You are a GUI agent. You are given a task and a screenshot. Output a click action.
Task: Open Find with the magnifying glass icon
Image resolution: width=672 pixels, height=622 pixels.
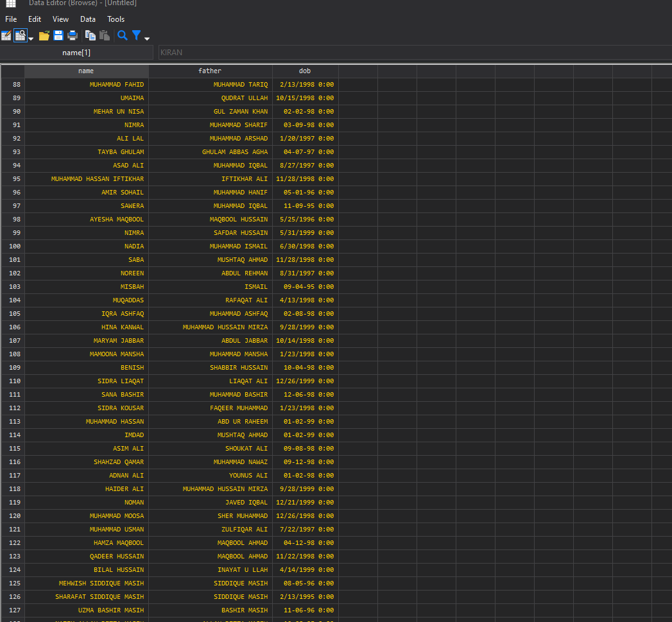[122, 35]
